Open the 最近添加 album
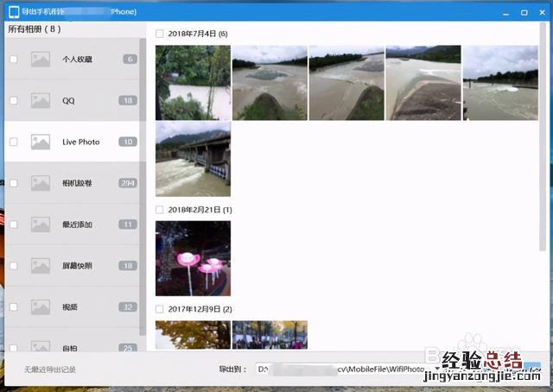Screen dimensions: 553x392 (77, 224)
